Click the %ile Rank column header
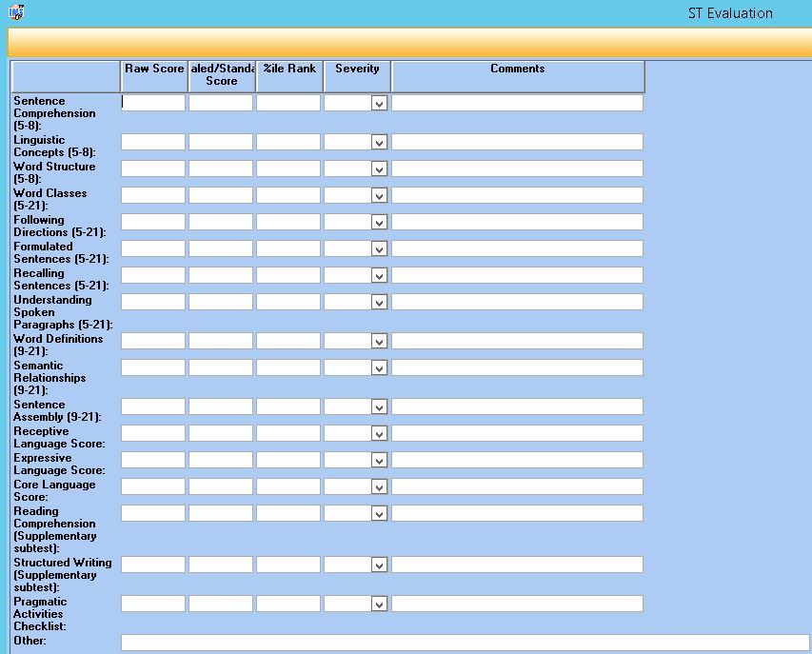812x654 pixels. (289, 77)
